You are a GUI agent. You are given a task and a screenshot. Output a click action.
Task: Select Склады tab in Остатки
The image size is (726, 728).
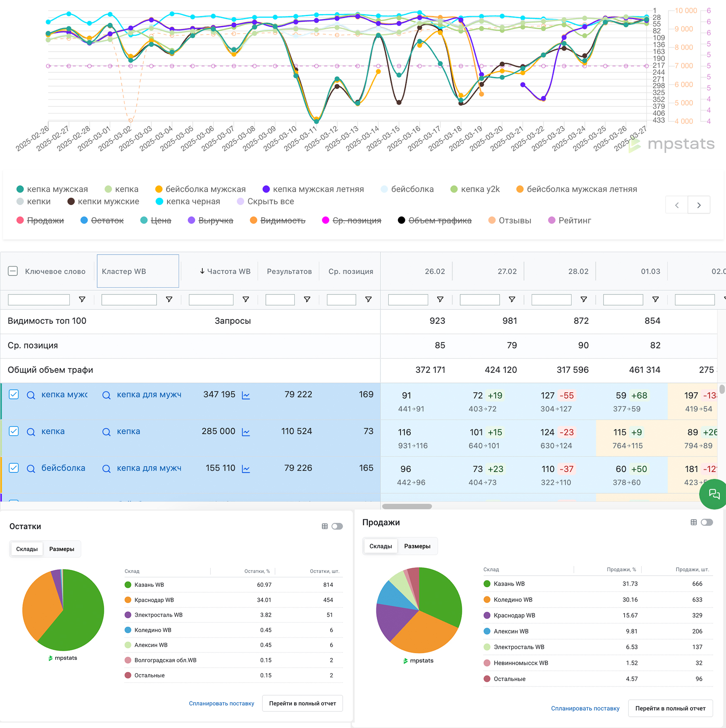(x=27, y=549)
